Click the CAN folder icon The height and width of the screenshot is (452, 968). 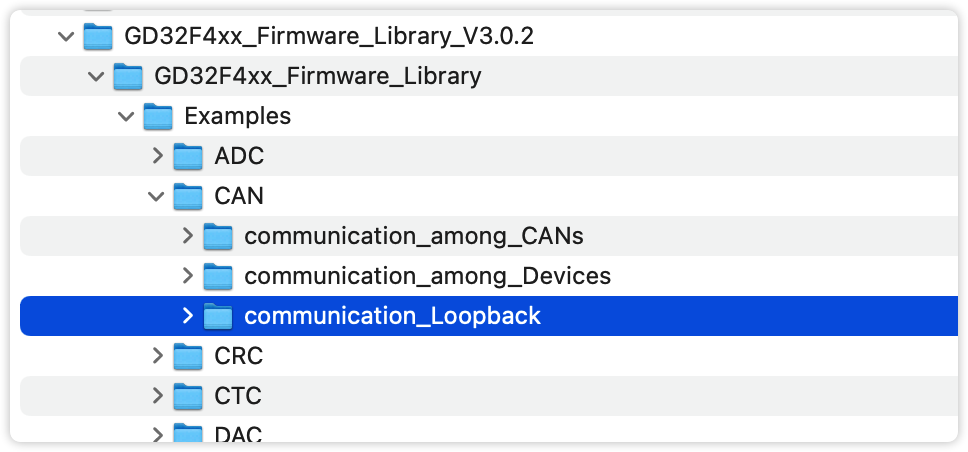(188, 196)
